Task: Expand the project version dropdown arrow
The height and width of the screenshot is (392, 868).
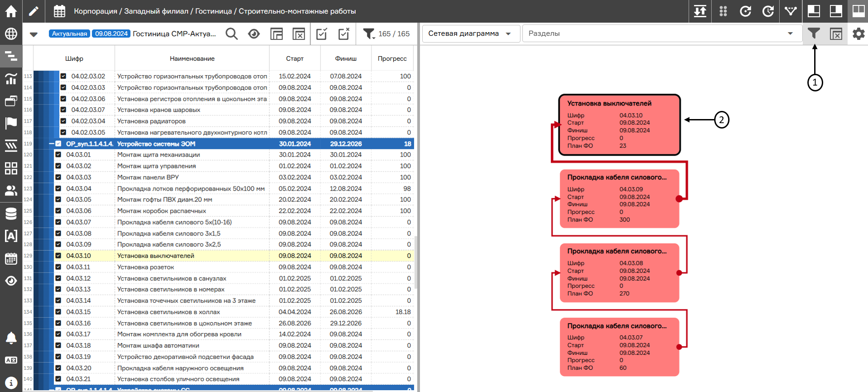Action: (33, 34)
